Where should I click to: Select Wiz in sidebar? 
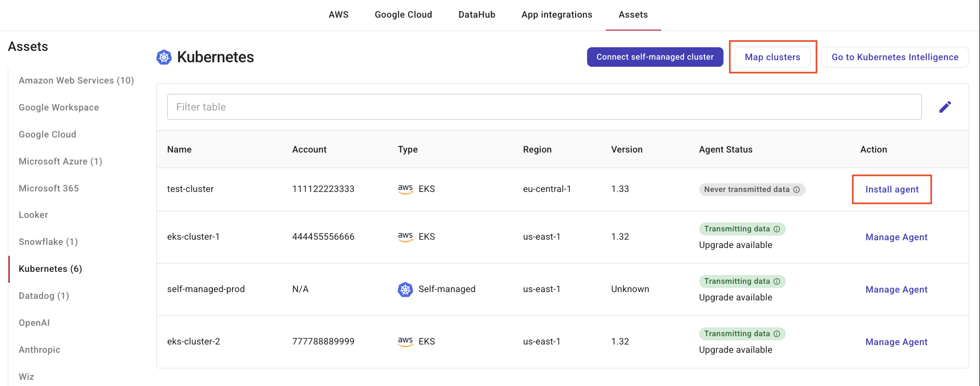[x=26, y=377]
